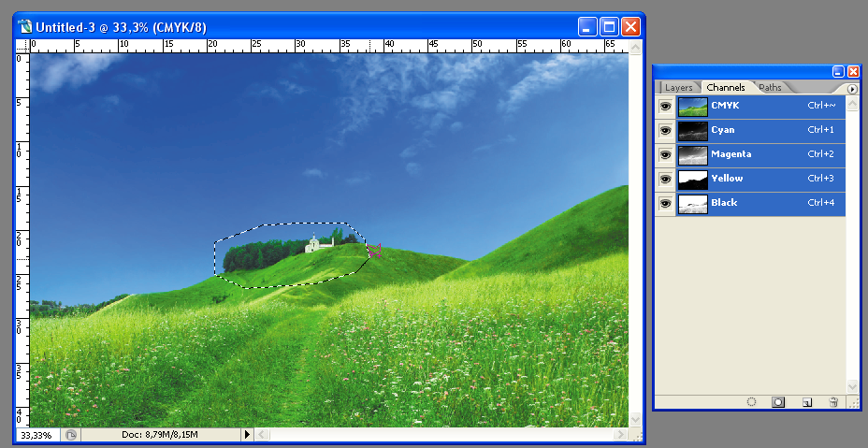Pick the Yellow channel thumbnail
Image resolution: width=868 pixels, height=448 pixels.
[x=693, y=180]
